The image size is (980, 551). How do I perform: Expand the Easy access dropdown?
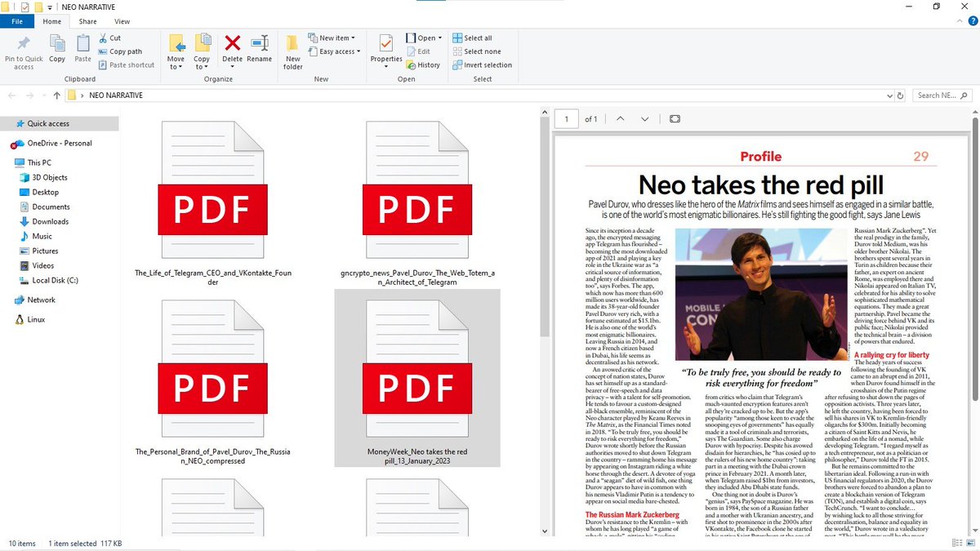point(335,51)
